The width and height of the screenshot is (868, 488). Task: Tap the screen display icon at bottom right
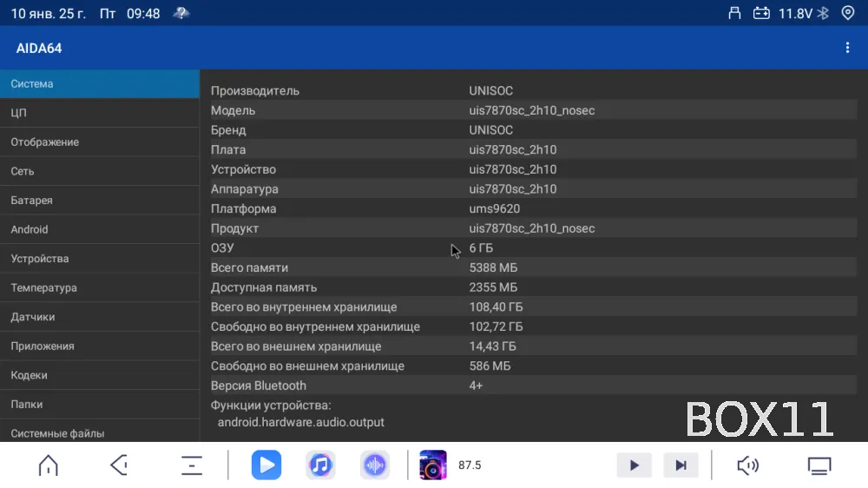pos(819,465)
